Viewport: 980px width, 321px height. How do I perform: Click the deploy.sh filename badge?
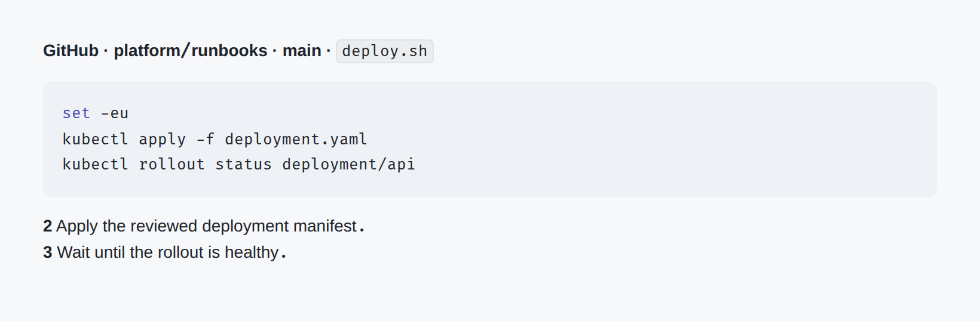(x=384, y=51)
